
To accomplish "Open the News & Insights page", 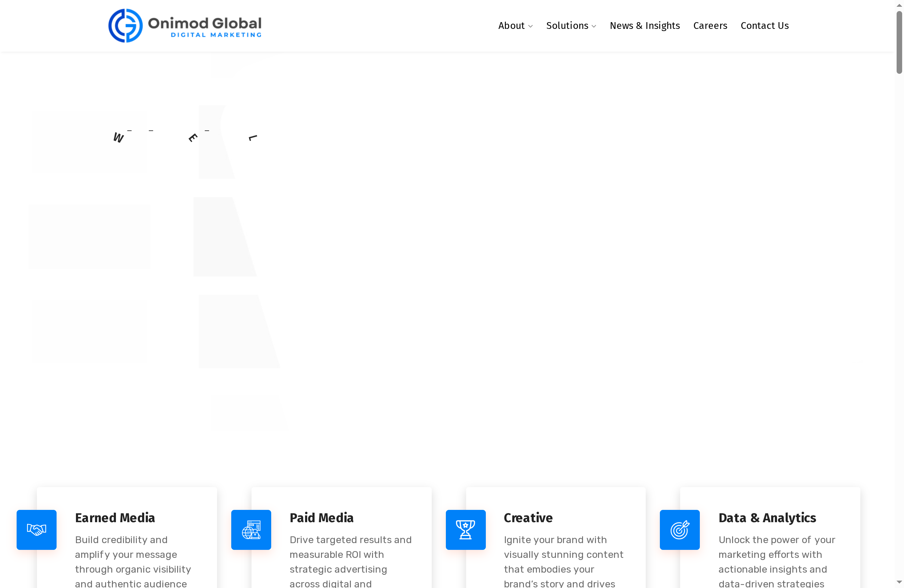I will tap(644, 26).
